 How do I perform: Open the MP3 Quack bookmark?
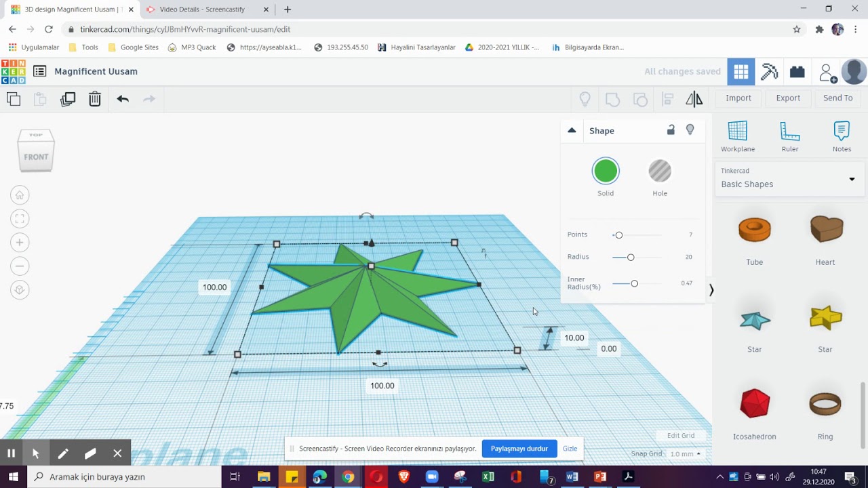pyautogui.click(x=192, y=47)
